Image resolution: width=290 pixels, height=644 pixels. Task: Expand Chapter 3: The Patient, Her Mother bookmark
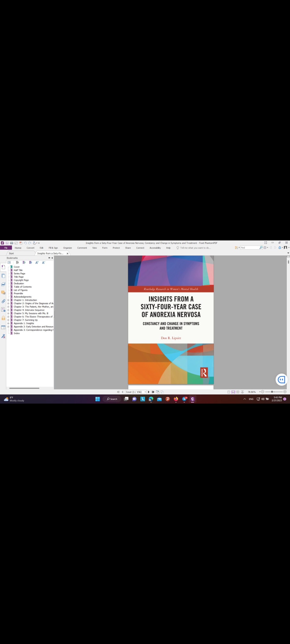[x=8, y=307]
